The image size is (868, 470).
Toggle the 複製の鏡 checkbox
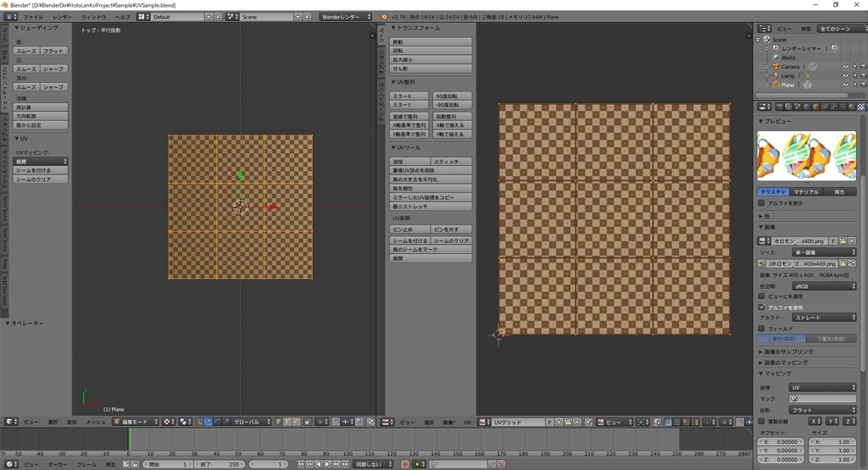point(762,422)
